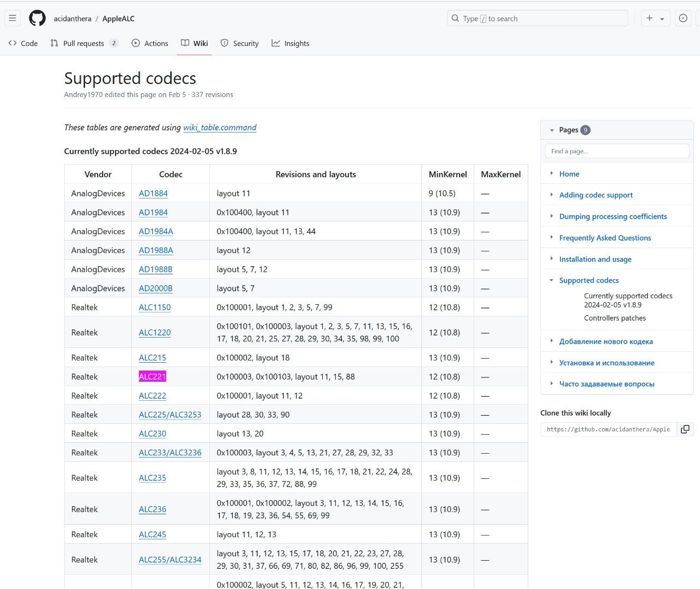Open the ALC1220 codec link
Screen dimensions: 700x589
154,332
